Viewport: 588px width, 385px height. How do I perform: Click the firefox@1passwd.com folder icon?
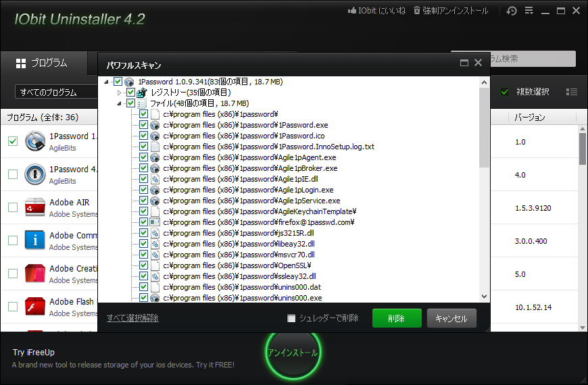click(x=155, y=222)
